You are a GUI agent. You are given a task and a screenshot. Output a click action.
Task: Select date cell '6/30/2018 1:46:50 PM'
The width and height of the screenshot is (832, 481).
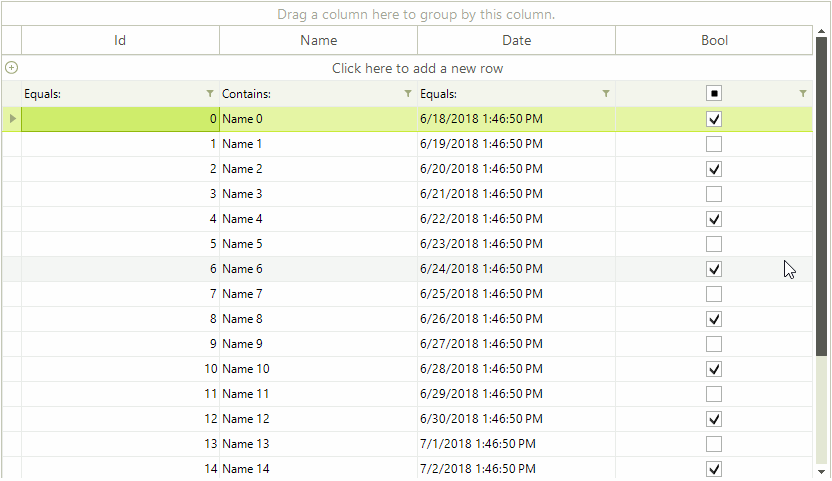[x=516, y=419]
